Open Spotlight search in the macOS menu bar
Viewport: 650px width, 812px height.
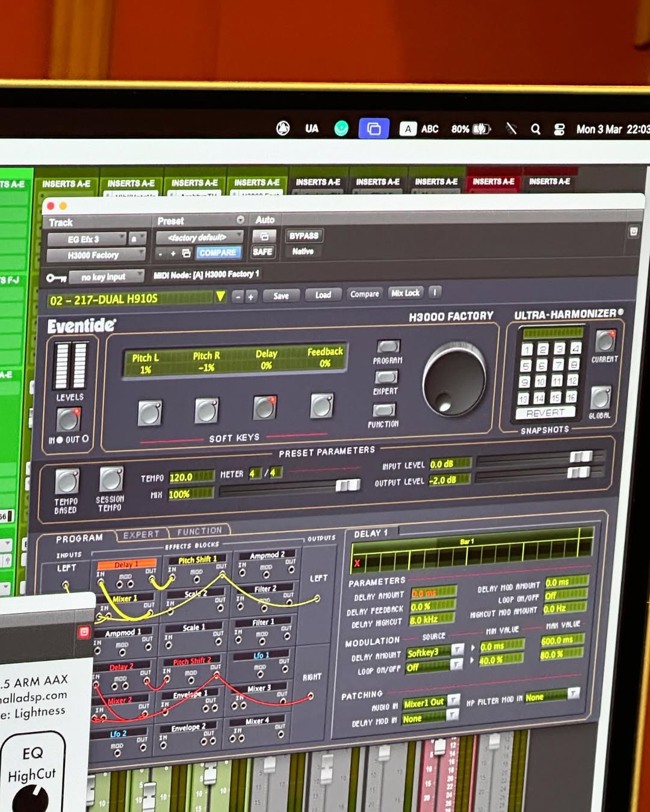(x=536, y=129)
